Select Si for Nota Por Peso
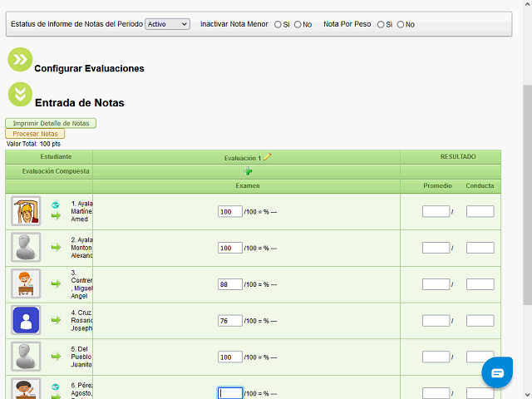532x399 pixels. tap(381, 24)
